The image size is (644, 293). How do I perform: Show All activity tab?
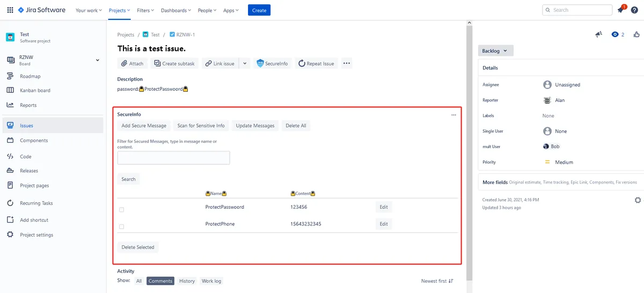tap(139, 281)
